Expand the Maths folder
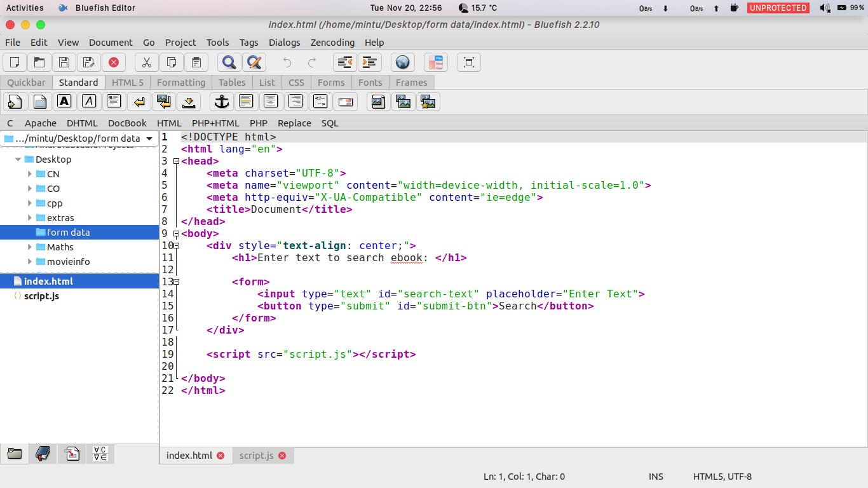This screenshot has height=488, width=868. [30, 247]
